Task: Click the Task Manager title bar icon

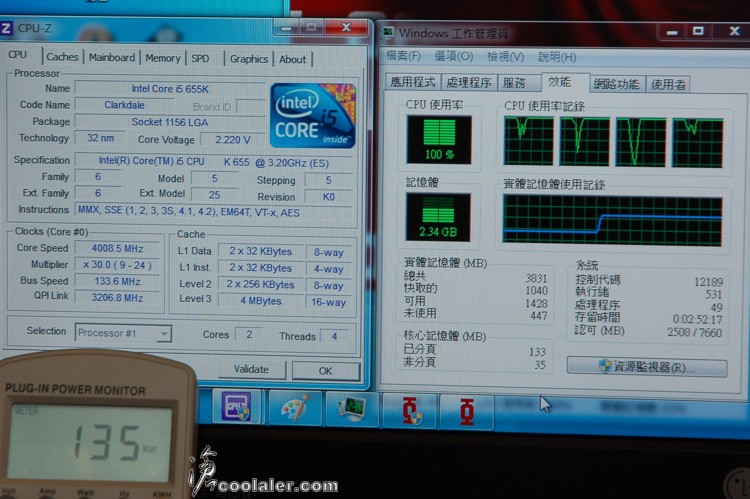Action: pyautogui.click(x=388, y=32)
